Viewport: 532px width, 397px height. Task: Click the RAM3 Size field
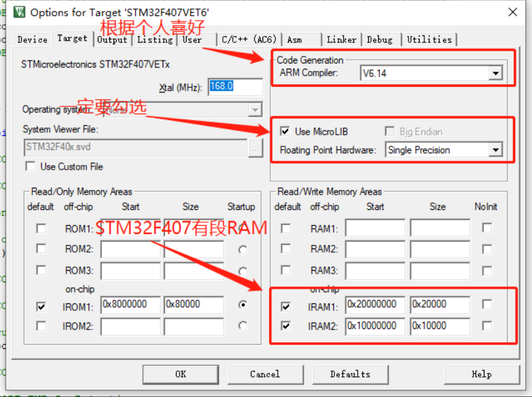coord(440,271)
